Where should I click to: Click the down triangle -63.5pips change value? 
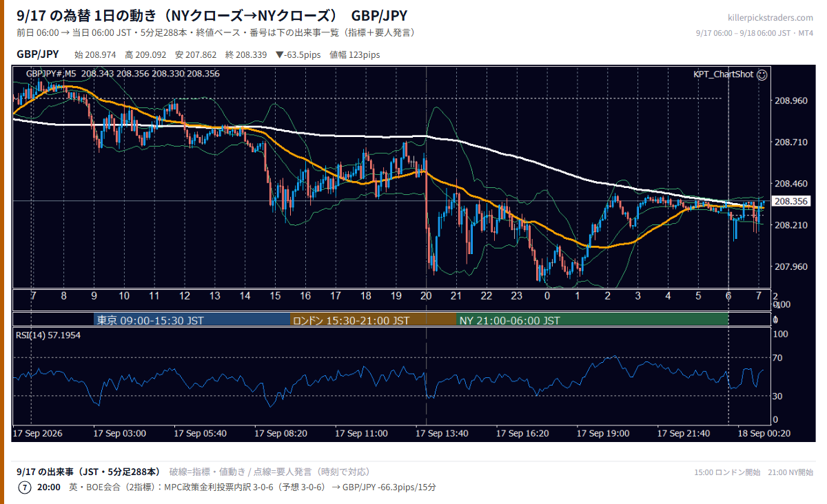point(300,54)
